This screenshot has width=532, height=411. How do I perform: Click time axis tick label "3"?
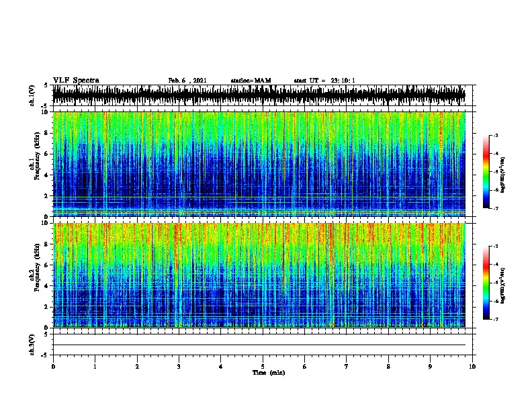click(179, 367)
